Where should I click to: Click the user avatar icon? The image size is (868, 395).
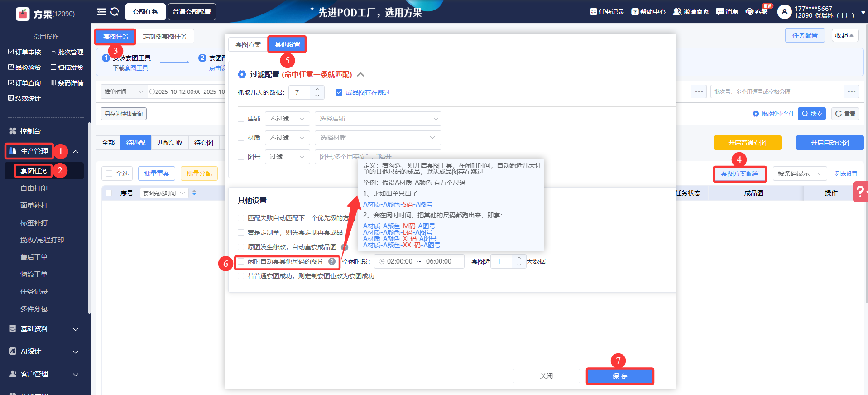[x=784, y=12]
